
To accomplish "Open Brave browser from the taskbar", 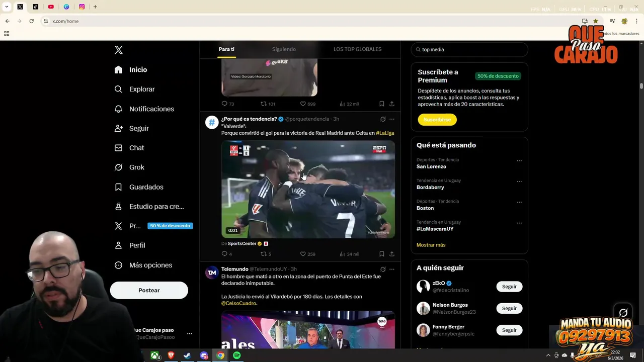I will [171, 355].
